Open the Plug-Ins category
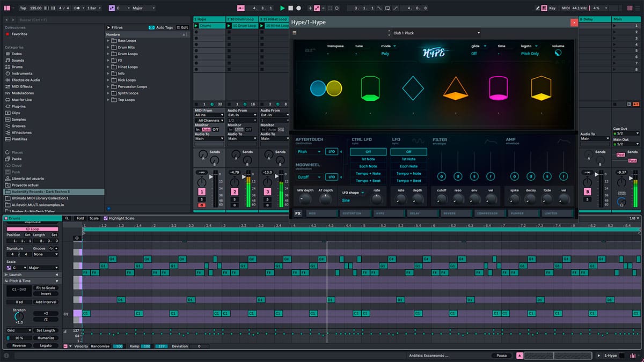The height and width of the screenshot is (362, 644). coord(19,106)
